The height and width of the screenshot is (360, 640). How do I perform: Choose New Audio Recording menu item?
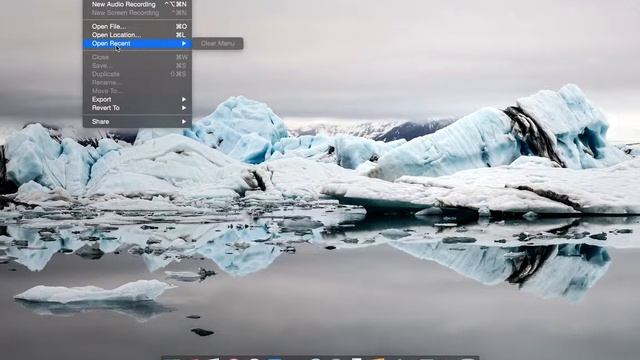coord(137,4)
